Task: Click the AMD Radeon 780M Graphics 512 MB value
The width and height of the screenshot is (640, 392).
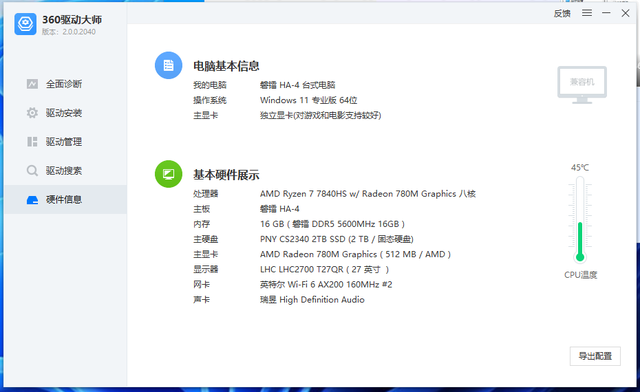Action: point(355,254)
